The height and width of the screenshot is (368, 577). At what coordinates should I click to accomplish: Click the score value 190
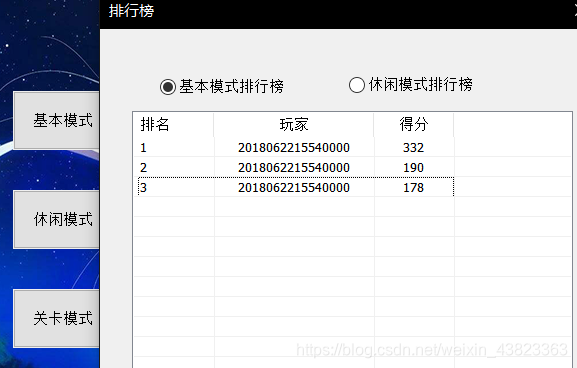414,168
